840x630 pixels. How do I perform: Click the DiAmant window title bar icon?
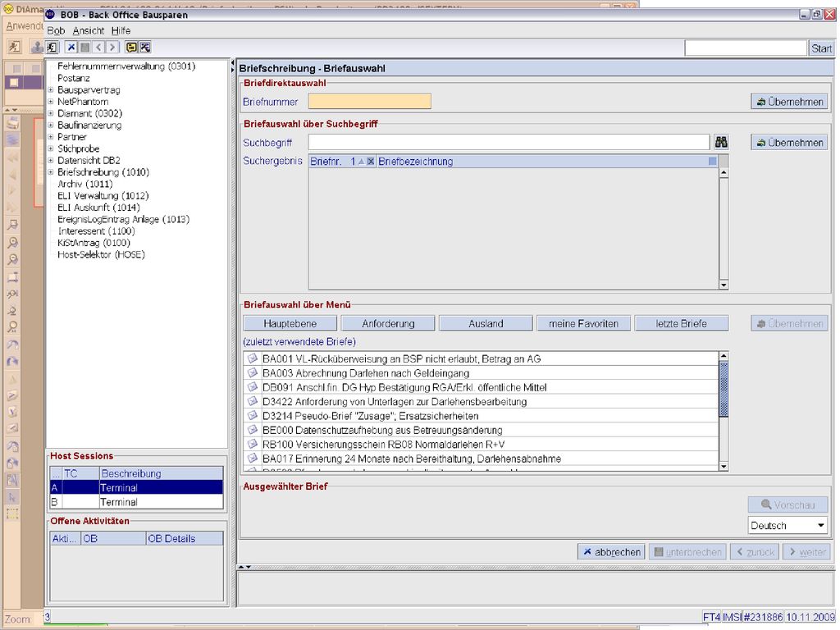tap(7, 8)
